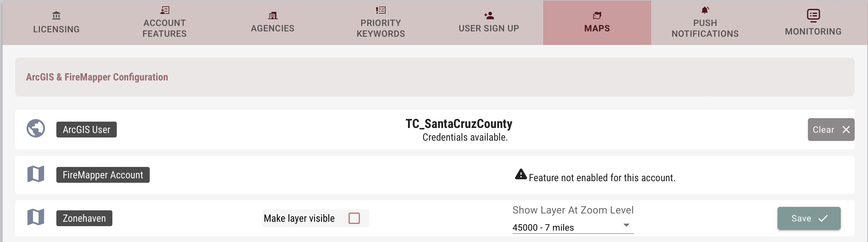This screenshot has height=242, width=868.
Task: Enable the Make layer visible checkbox
Action: (354, 219)
